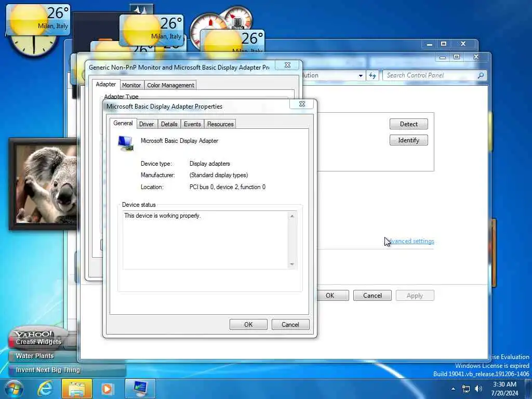Select the Adapter tab
The width and height of the screenshot is (532, 399).
pos(105,84)
